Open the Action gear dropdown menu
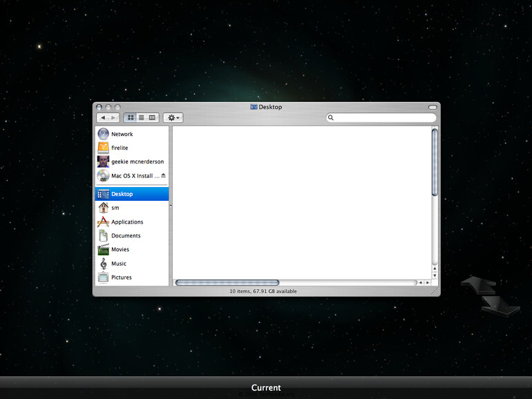Viewport: 532px width, 399px height. 173,118
